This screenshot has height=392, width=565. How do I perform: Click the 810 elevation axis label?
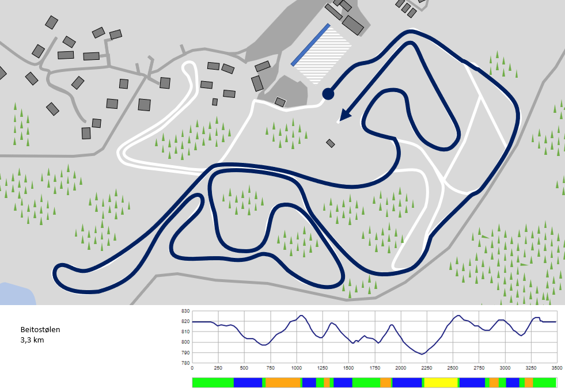(185, 332)
